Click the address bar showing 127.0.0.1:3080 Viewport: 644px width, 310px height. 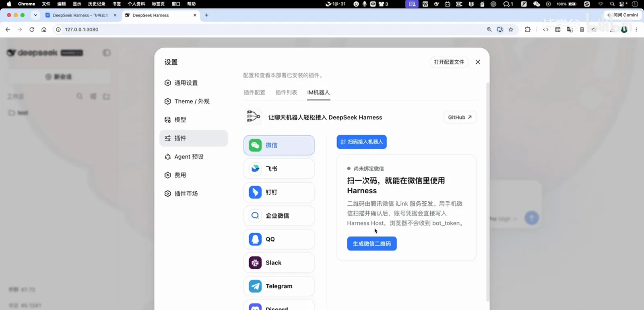click(270, 29)
